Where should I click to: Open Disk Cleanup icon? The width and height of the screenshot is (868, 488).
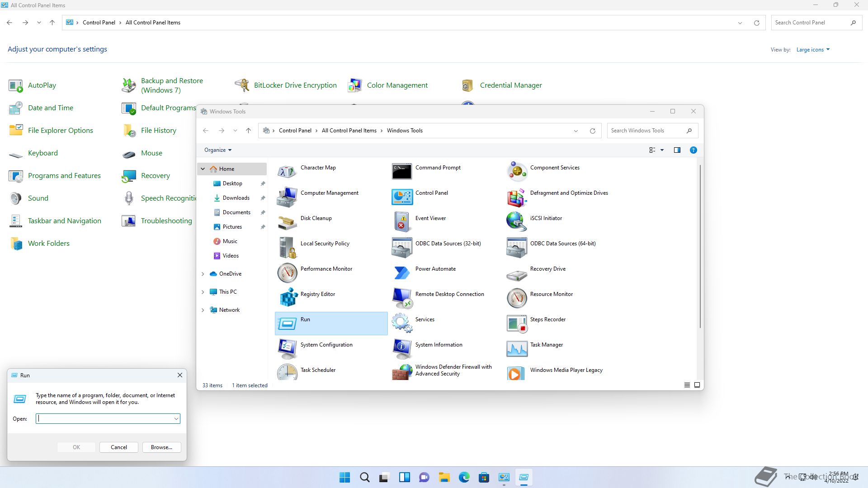pyautogui.click(x=287, y=222)
